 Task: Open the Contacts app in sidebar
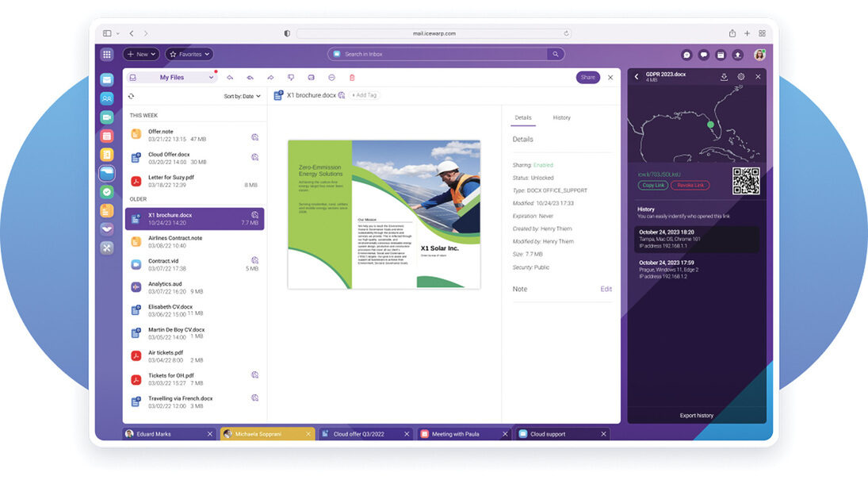coord(107,98)
